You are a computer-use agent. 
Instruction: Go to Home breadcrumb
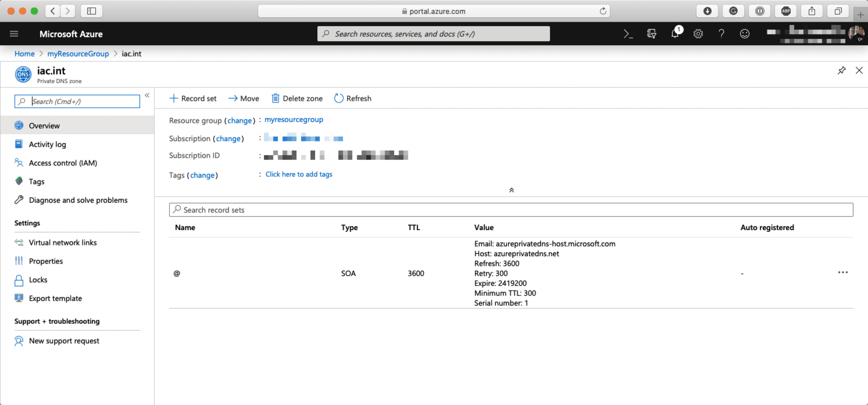(x=24, y=54)
